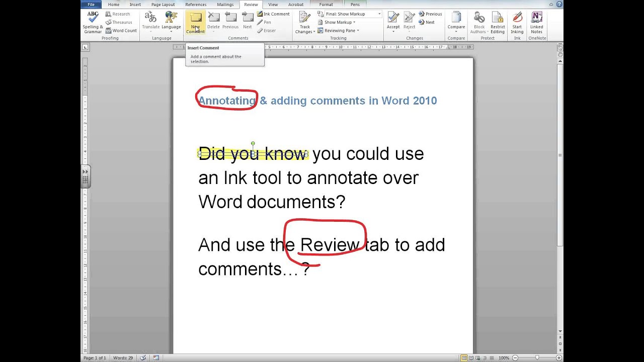Run Spelling & Grammar check
The image size is (644, 362).
point(93,23)
